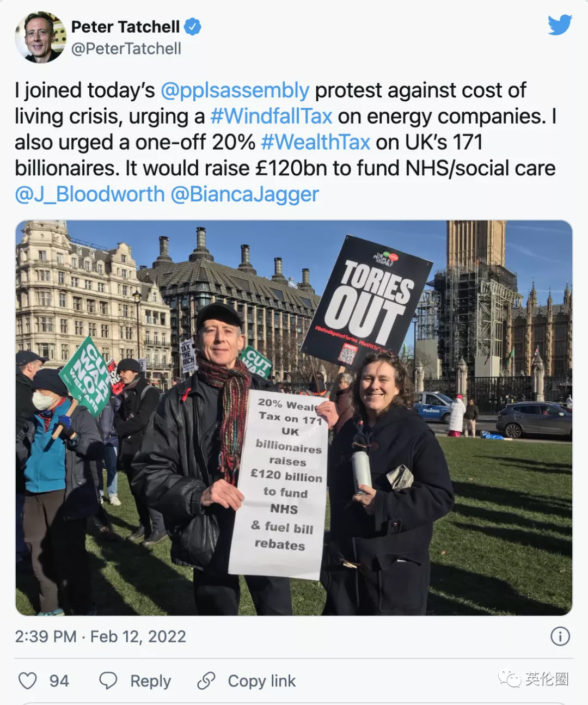Viewport: 588px width, 705px height.
Task: Click the Twitter bird logo
Action: 560,25
